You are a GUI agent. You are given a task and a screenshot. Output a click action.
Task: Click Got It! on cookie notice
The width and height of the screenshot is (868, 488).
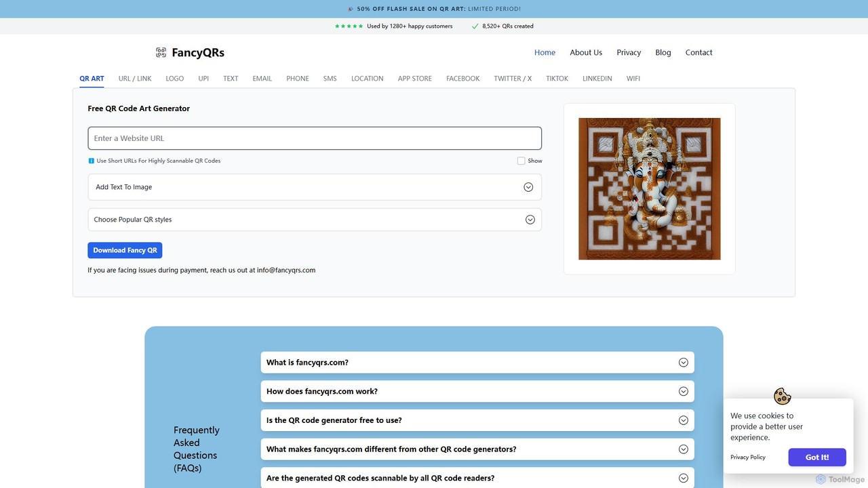(x=817, y=457)
